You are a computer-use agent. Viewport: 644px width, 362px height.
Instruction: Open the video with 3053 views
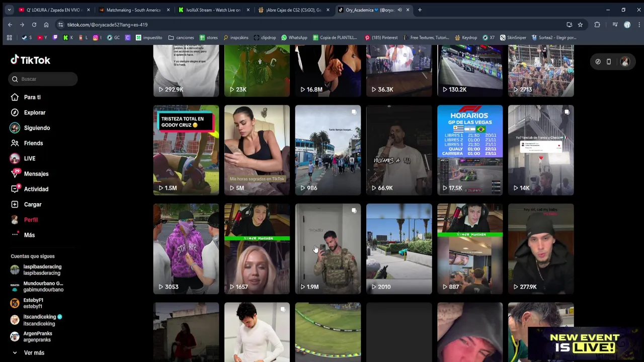(186, 249)
